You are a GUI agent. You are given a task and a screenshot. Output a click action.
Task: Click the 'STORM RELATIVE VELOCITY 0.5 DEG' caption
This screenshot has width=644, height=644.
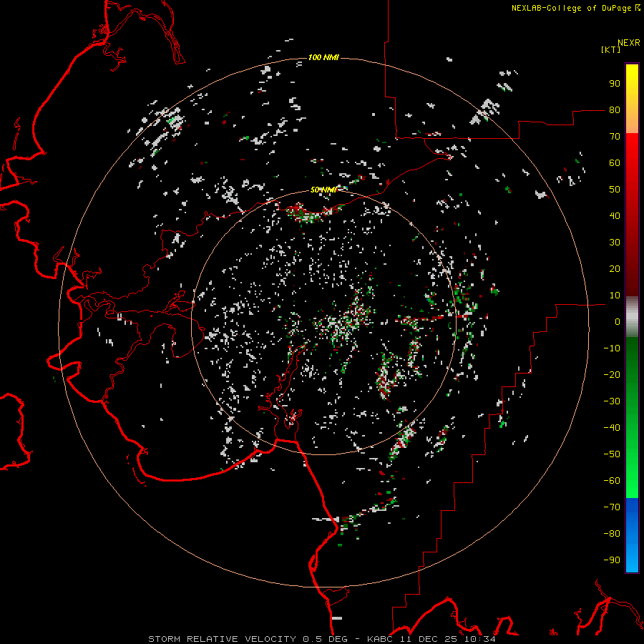pyautogui.click(x=248, y=639)
